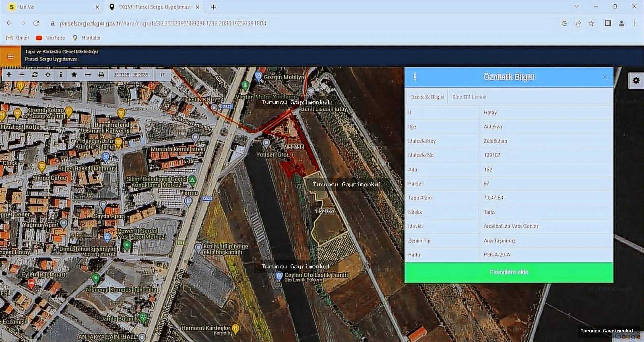
Task: Select Tapu Alanı value 7.847,54
Action: click(x=493, y=198)
